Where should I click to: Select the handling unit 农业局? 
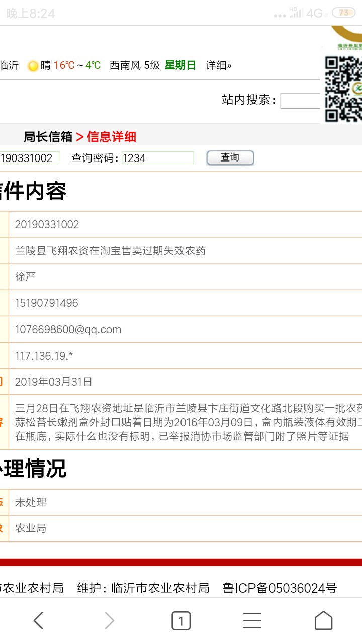pos(31,528)
